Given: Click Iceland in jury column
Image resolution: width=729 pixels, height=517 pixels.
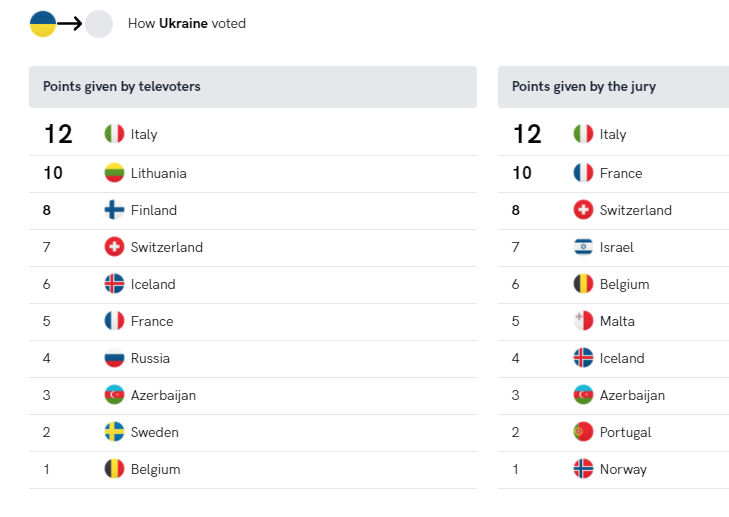Looking at the screenshot, I should pyautogui.click(x=622, y=358).
